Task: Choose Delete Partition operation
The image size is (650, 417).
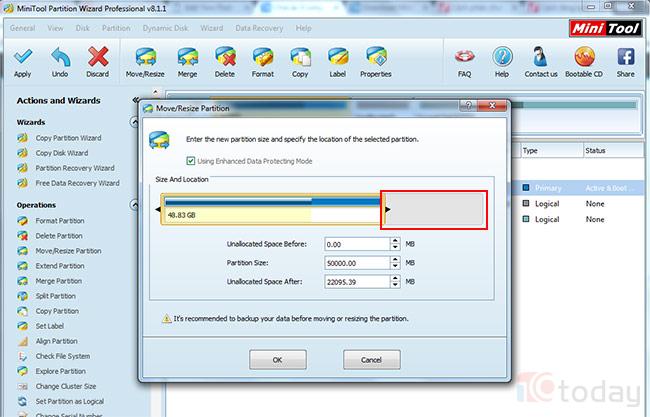Action: pyautogui.click(x=59, y=235)
